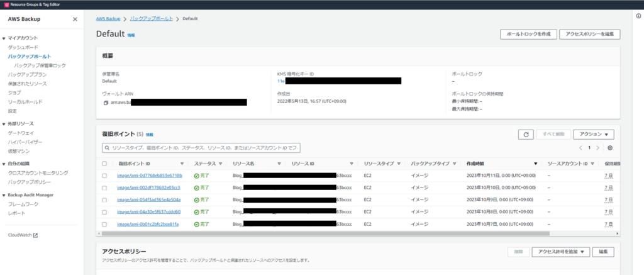Screen dimensions: 644x275
Task: Open the info panel icon at right edge
Action: (639, 16)
